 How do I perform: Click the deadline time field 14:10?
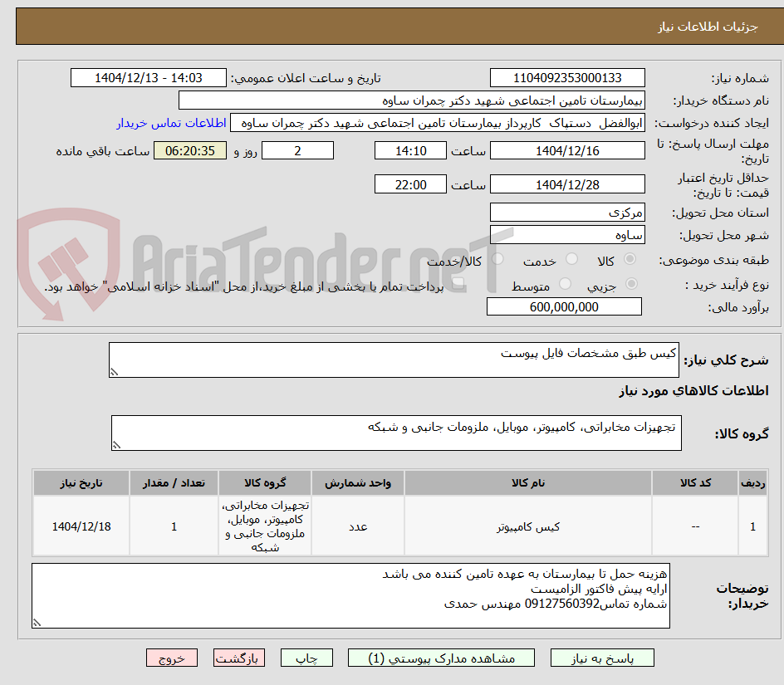(410, 150)
